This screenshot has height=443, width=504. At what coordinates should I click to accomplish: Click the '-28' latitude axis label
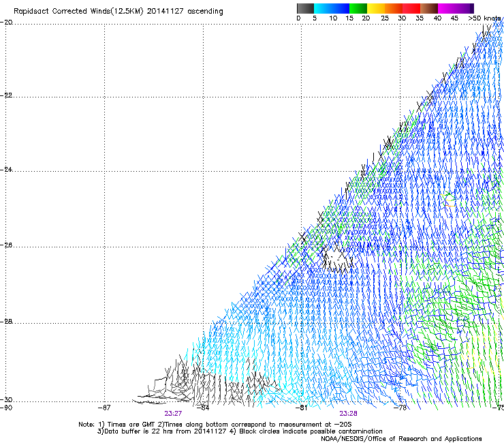click(x=6, y=322)
